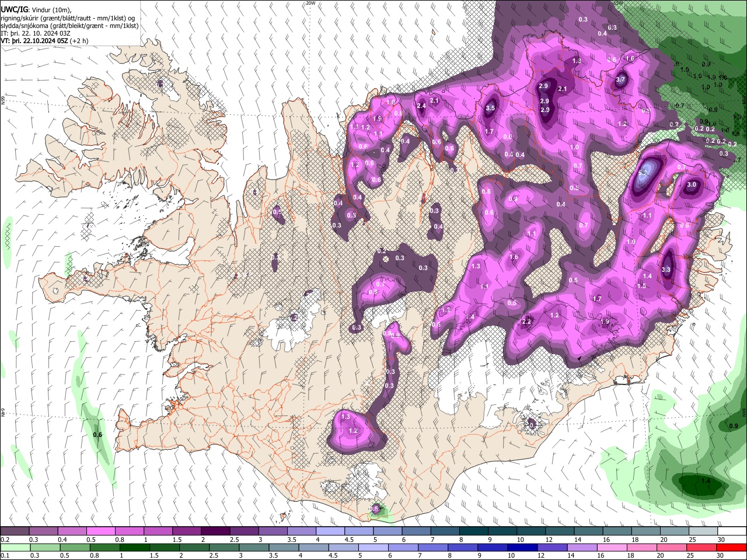Click the '0.2' label in the top legend row
This screenshot has height=560, width=747.
[5, 540]
